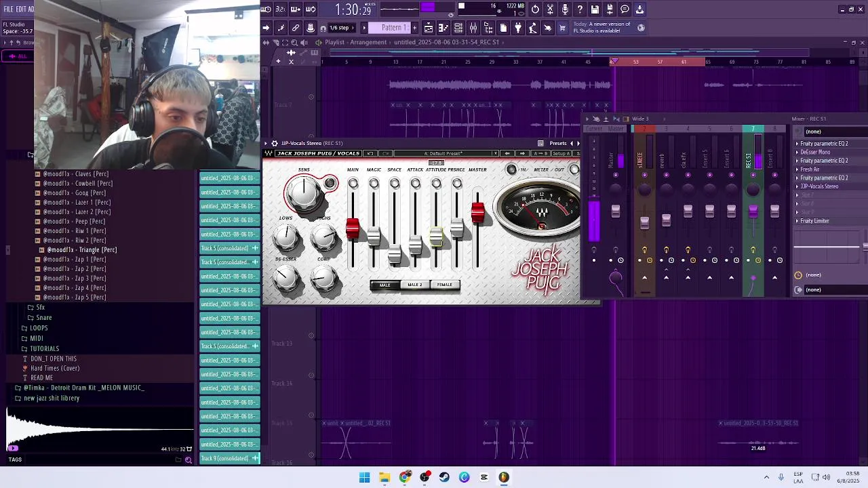Click the Setup A button in JJP plugin
Viewport: 868px width, 488px height.
[561, 153]
